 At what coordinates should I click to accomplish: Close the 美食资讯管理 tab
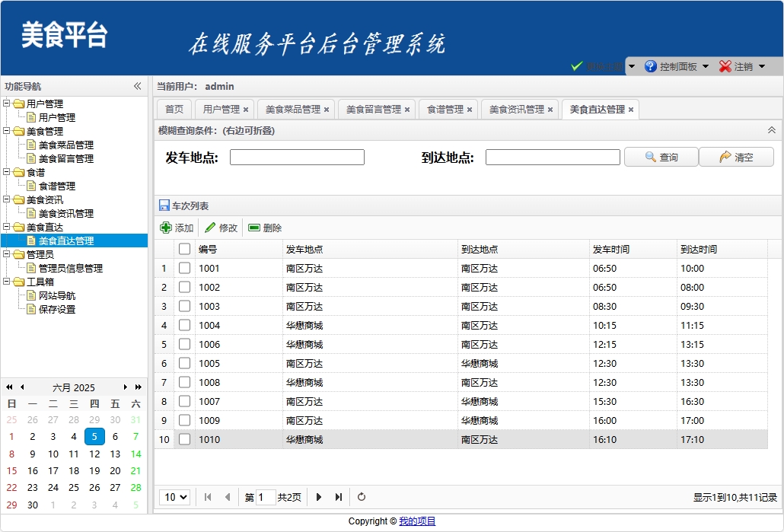550,110
